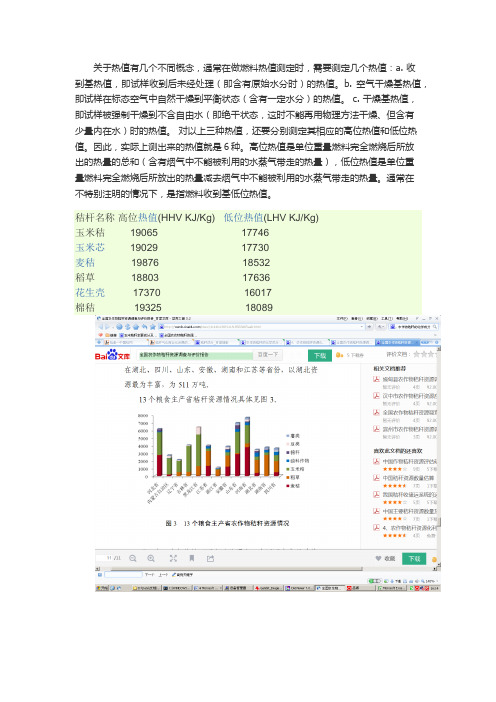496x702 pixels.
Task: Click the Baidu Wenku search input field
Action: [196, 355]
